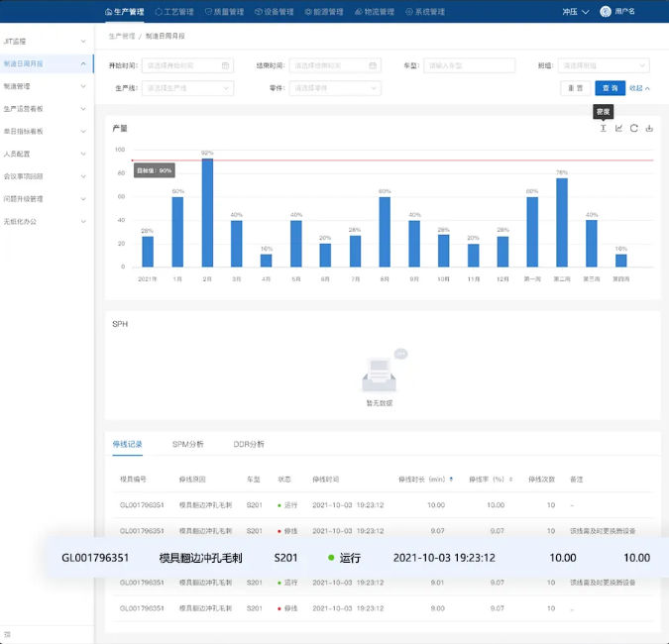Open calendar icon in 开始时间 field
This screenshot has height=644, width=669.
[226, 65]
